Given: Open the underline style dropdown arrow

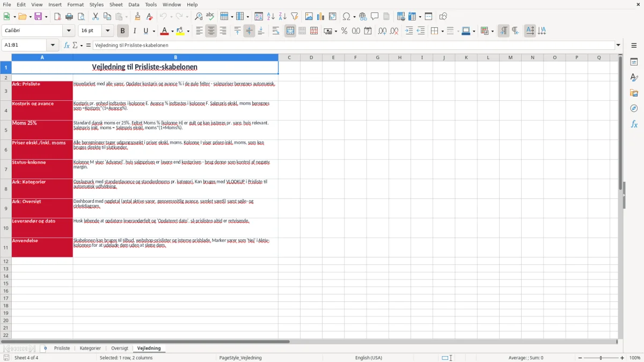Looking at the screenshot, I should 153,31.
